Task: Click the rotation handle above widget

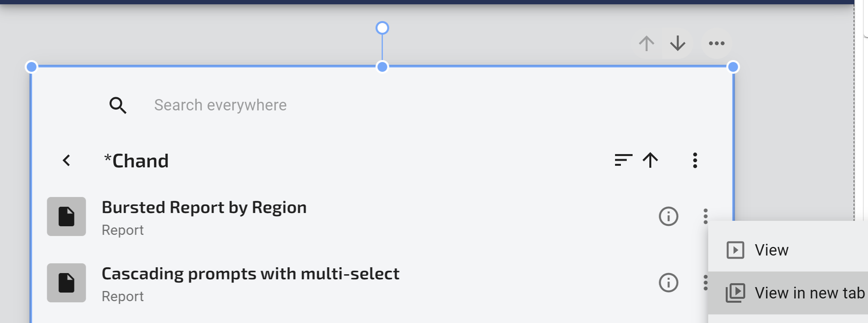Action: click(382, 28)
